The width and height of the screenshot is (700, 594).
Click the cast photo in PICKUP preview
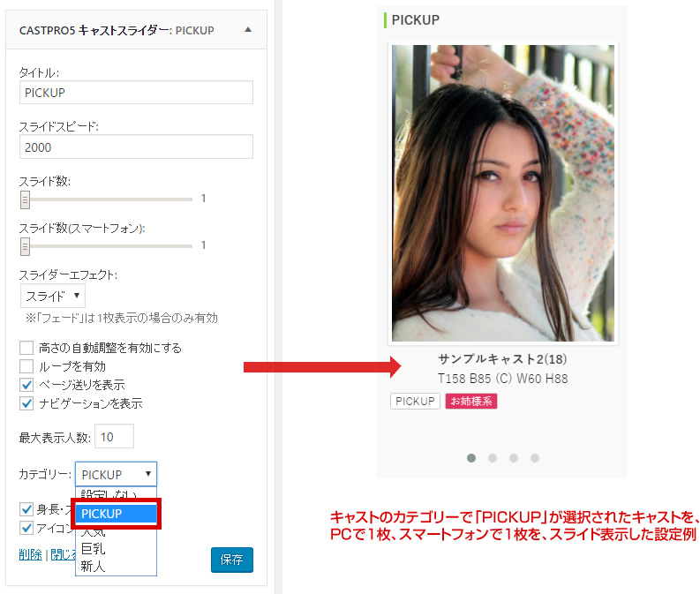tap(503, 193)
